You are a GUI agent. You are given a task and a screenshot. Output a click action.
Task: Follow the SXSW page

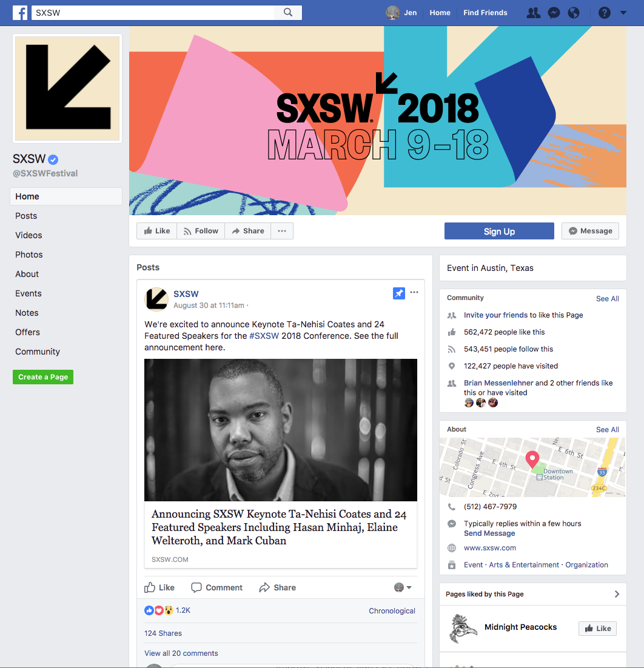click(201, 231)
